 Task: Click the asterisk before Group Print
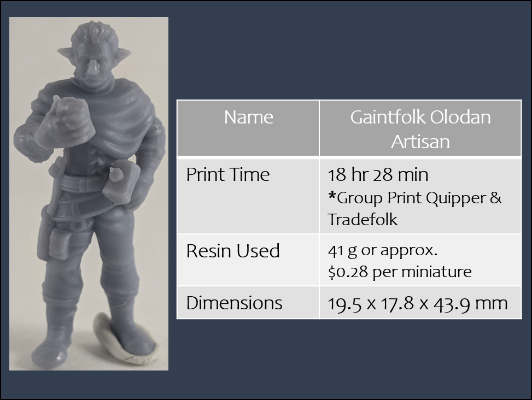pyautogui.click(x=332, y=196)
